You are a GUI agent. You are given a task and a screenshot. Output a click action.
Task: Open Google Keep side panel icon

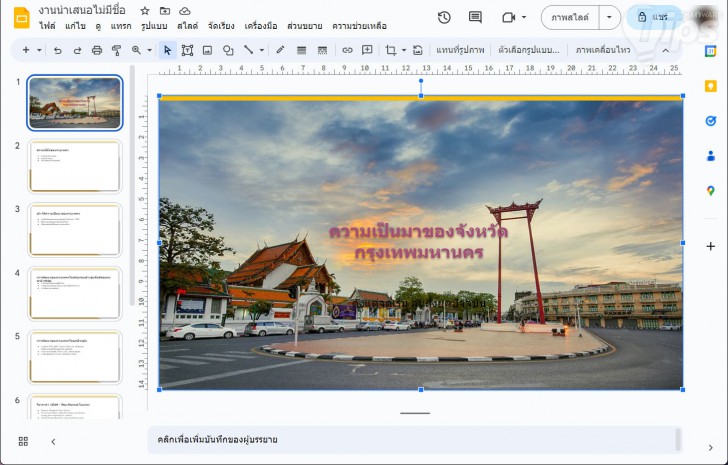coord(710,86)
